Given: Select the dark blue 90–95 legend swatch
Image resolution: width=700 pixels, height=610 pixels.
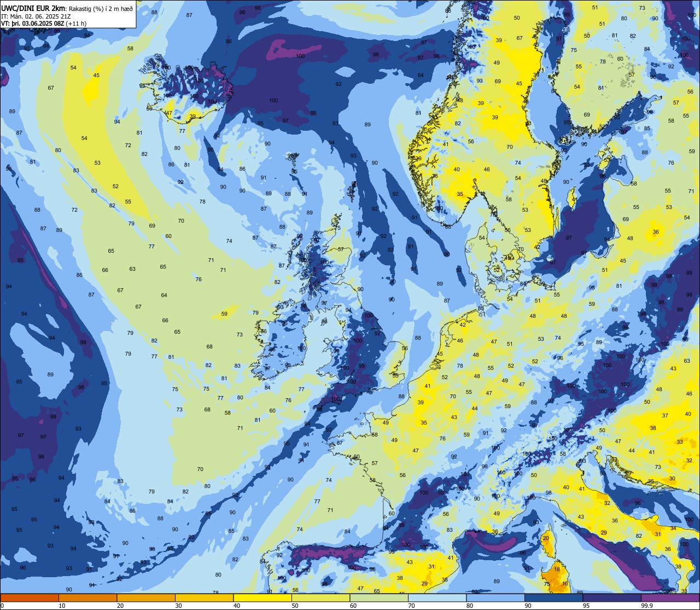Looking at the screenshot, I should tap(553, 597).
